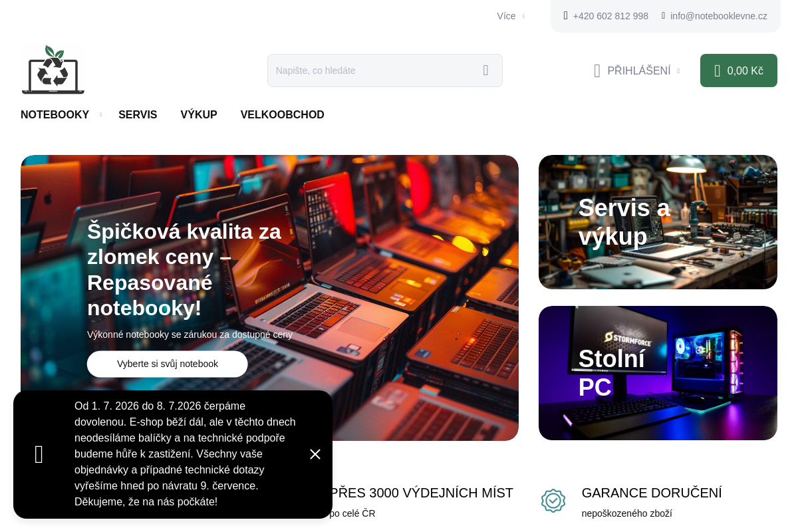Image resolution: width=798 pixels, height=532 pixels.
Task: Open the Servis a výkup banner
Action: [658, 222]
